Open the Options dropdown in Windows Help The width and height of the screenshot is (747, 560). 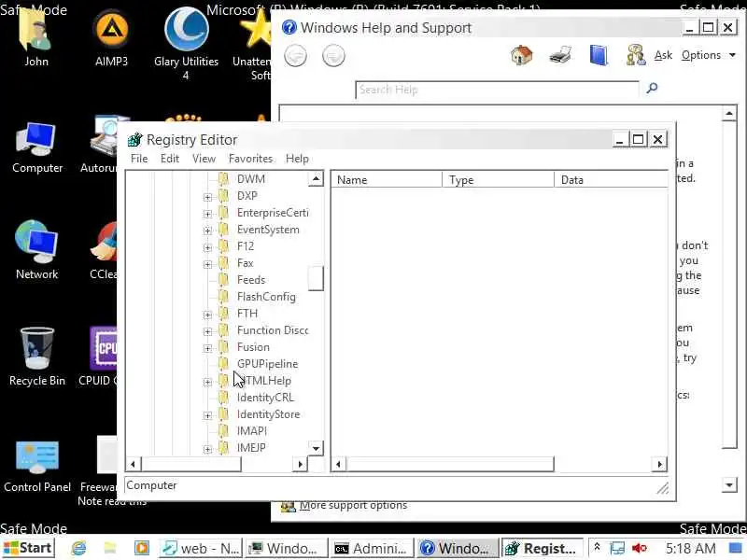(x=708, y=55)
